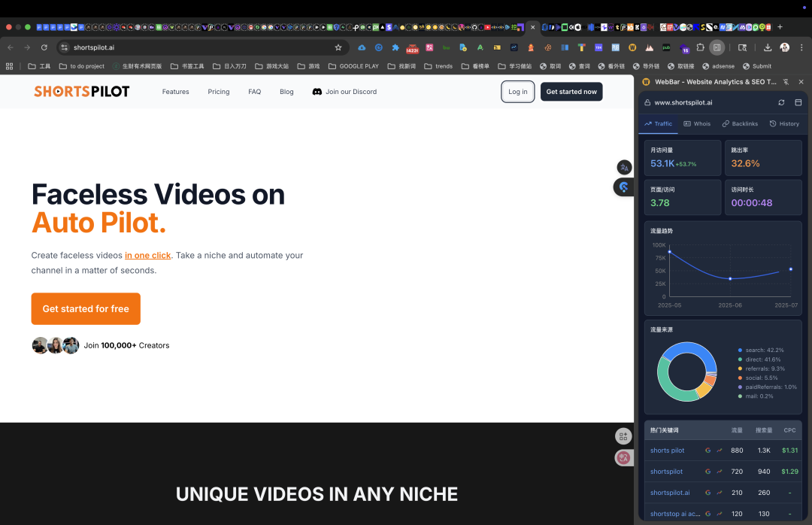Image resolution: width=812 pixels, height=525 pixels.
Task: Open the Blog nav link
Action: coord(286,92)
